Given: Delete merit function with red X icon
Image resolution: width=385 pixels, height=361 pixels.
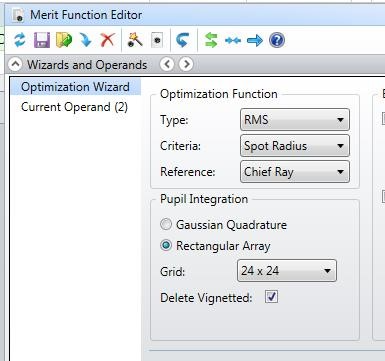Looking at the screenshot, I should point(108,40).
